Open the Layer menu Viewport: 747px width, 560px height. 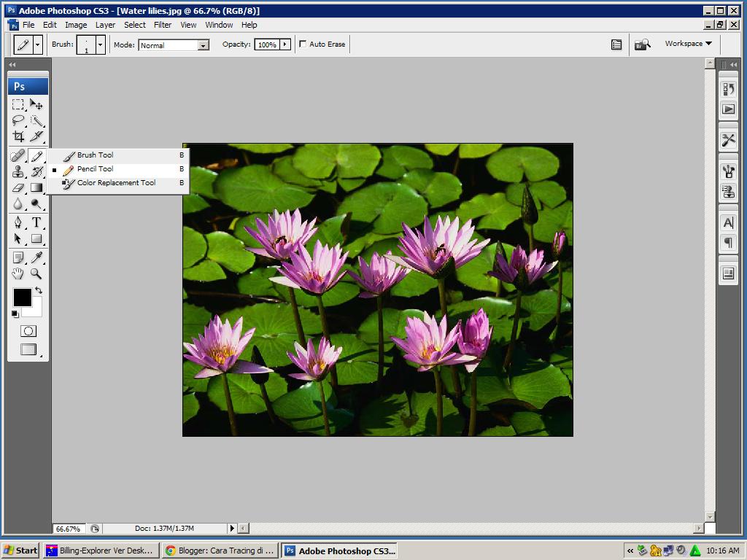pos(105,25)
